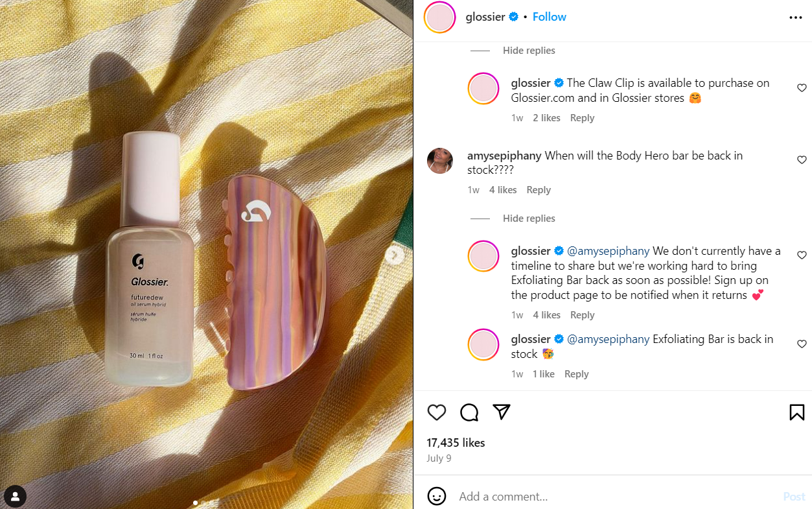The height and width of the screenshot is (509, 812).
Task: Open the post options three-dot menu
Action: coord(795,18)
